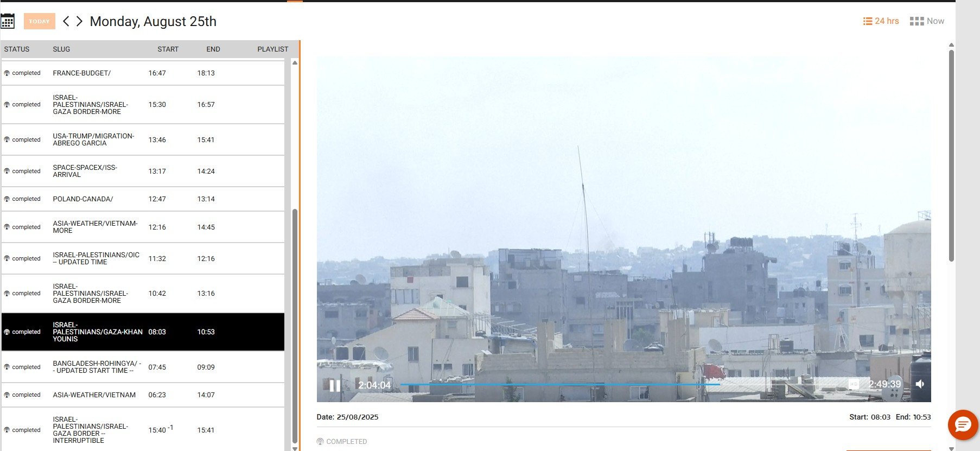The height and width of the screenshot is (451, 980).
Task: Mute the video with speaker icon
Action: (920, 384)
